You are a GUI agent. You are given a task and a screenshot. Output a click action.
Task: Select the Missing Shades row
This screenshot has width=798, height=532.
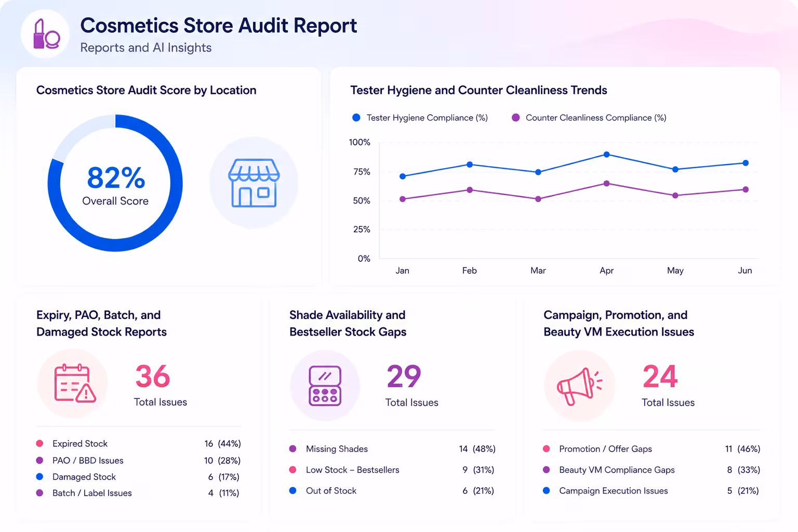(392, 449)
